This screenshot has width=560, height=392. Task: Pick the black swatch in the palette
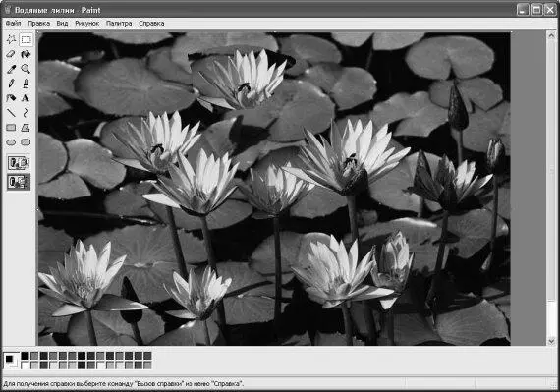25,356
